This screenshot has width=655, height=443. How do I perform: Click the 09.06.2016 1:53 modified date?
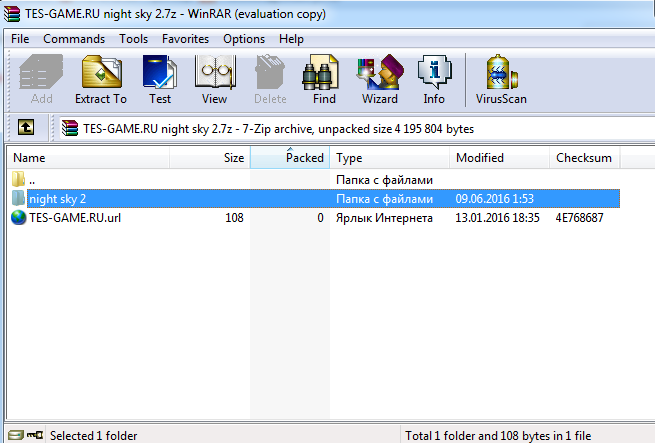tap(495, 199)
